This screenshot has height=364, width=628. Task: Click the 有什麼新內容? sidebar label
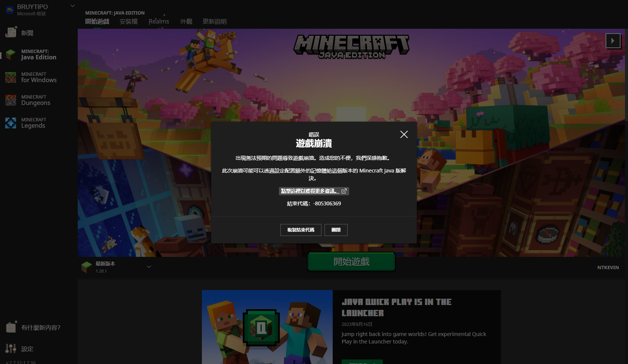(41, 327)
